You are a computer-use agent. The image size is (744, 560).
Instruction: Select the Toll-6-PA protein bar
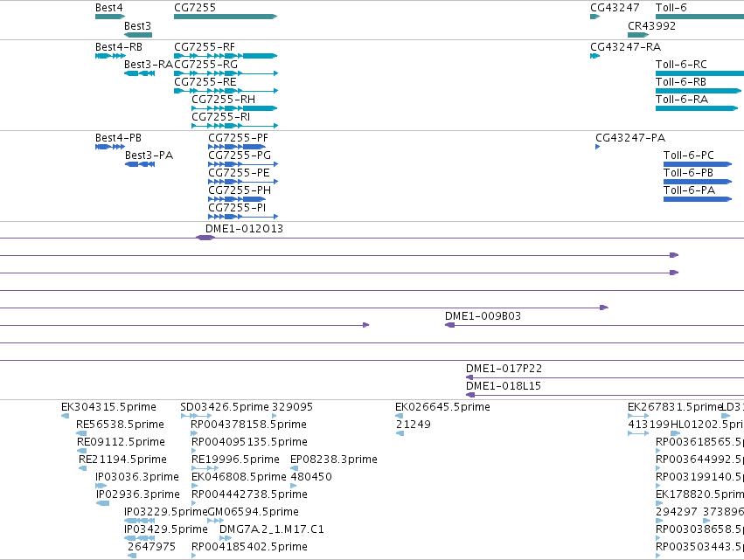tap(698, 199)
